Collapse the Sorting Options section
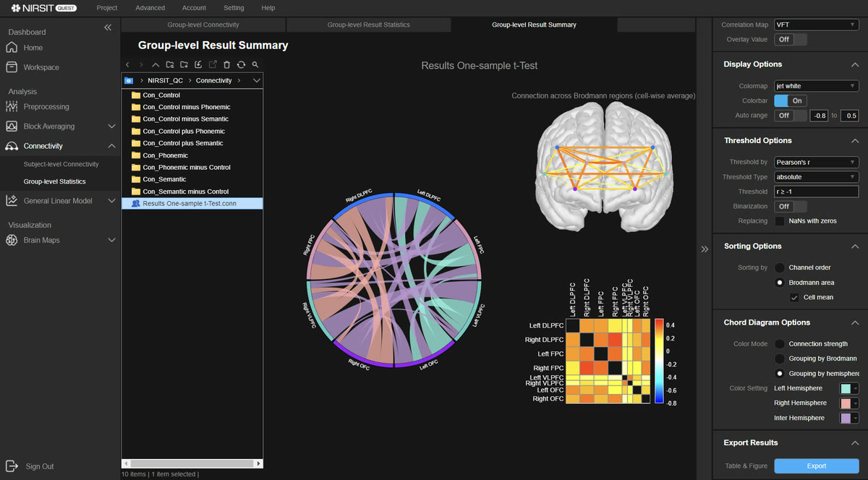868x480 pixels. [855, 246]
